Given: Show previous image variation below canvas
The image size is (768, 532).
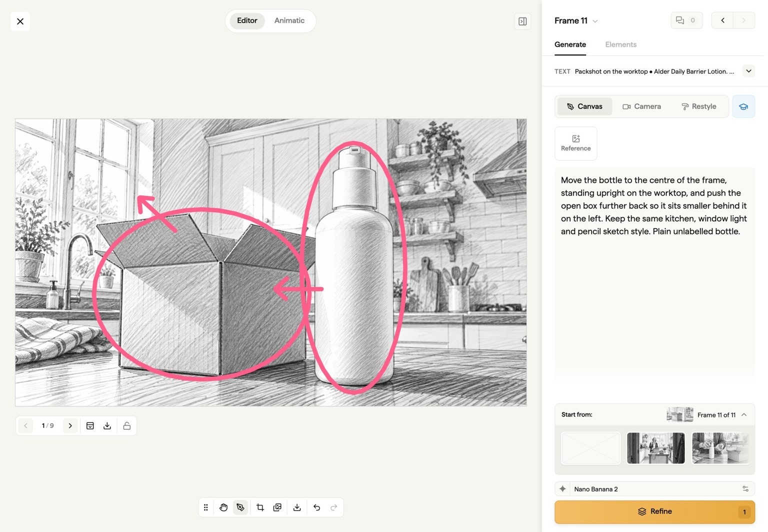Looking at the screenshot, I should coord(26,425).
